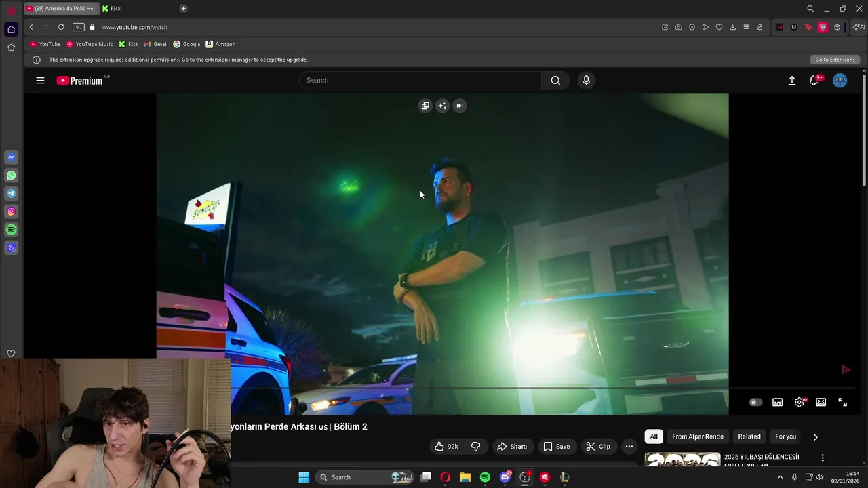Screen dimensions: 868x488
Task: Click the red Tp extension icon
Action: (808, 27)
